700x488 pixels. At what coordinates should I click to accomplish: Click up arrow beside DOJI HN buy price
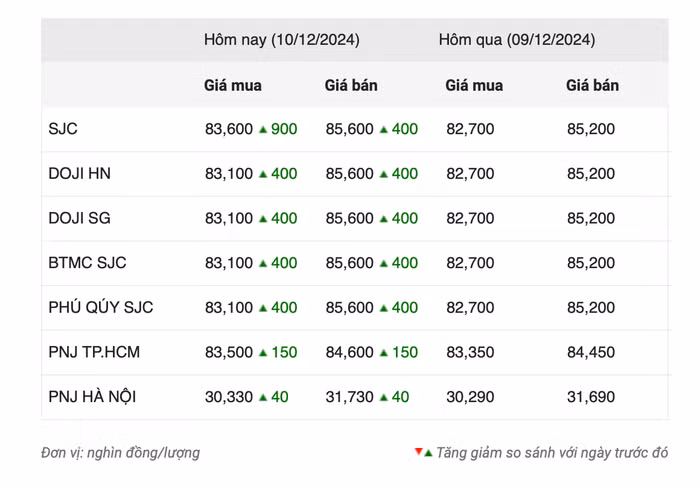(x=263, y=174)
